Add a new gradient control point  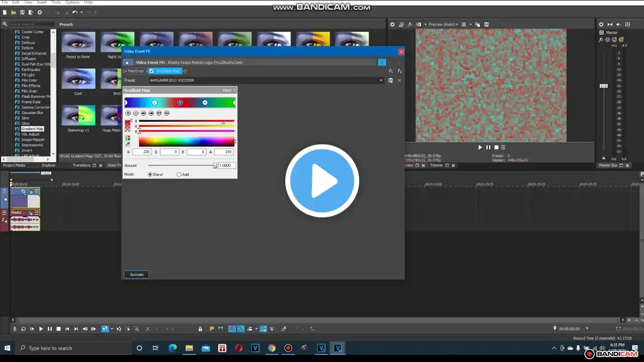point(128,113)
